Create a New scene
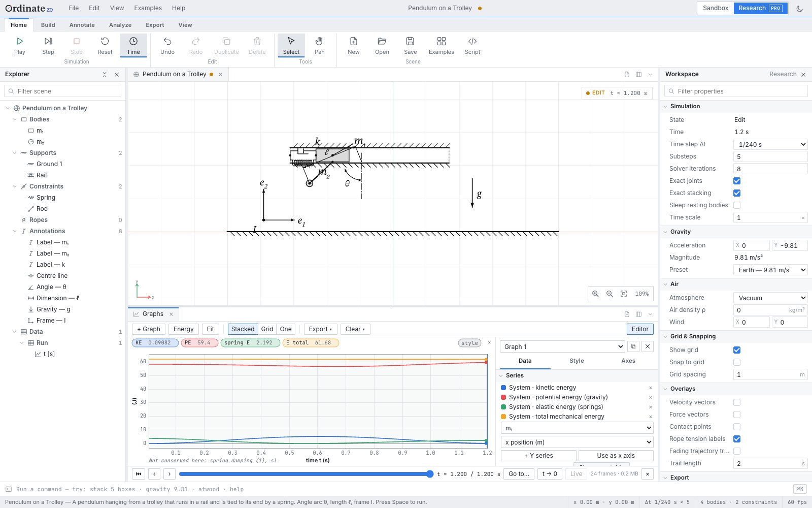The image size is (812, 508). [354, 45]
